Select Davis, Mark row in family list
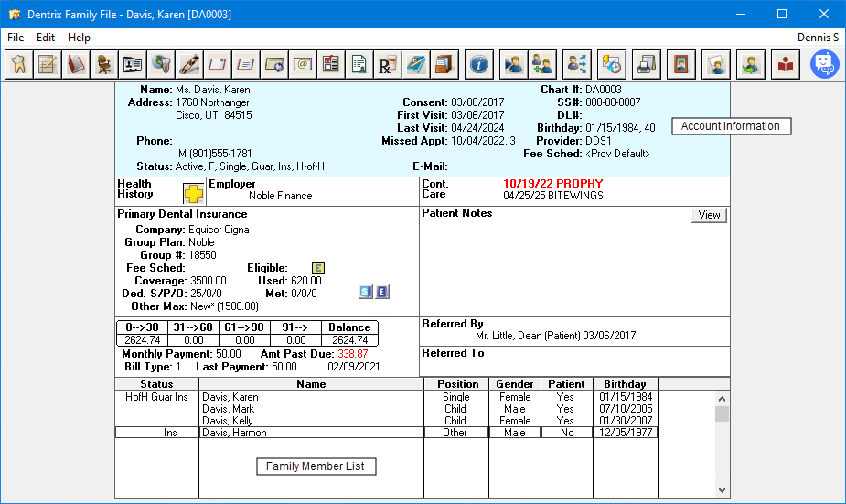846x504 pixels. (228, 409)
